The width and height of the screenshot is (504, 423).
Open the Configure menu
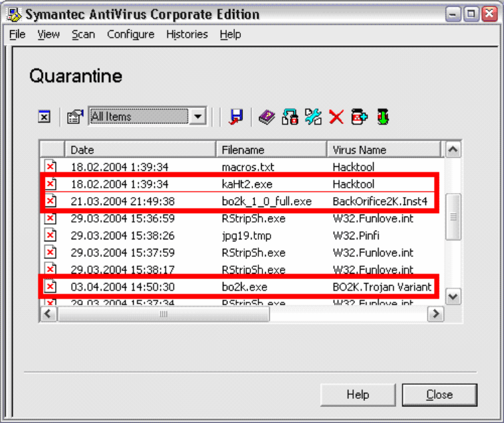coord(130,34)
